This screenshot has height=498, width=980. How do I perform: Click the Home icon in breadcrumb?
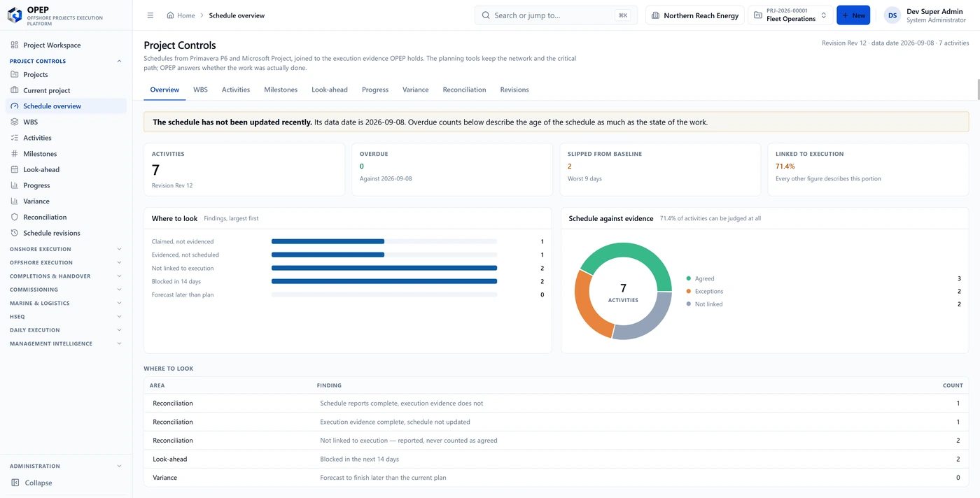point(170,15)
